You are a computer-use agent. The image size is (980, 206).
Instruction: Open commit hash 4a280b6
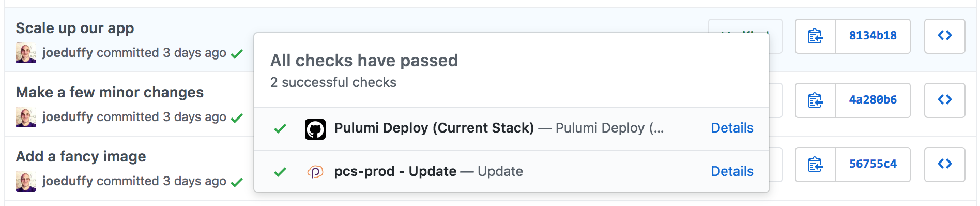(x=873, y=100)
